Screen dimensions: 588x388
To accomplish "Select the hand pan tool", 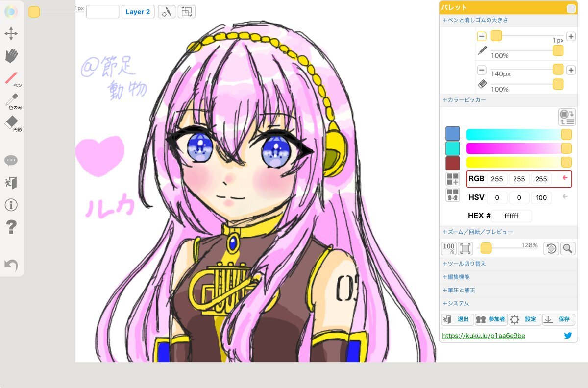I will [11, 56].
